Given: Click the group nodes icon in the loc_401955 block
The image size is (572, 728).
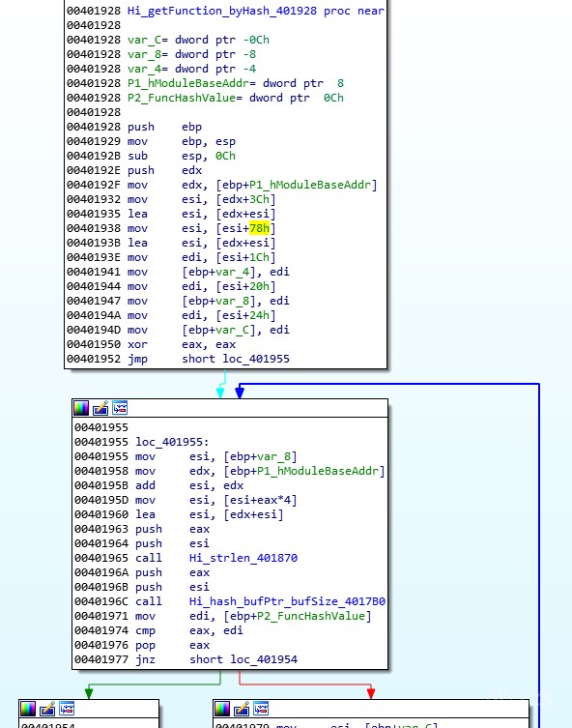Looking at the screenshot, I should coord(120,408).
